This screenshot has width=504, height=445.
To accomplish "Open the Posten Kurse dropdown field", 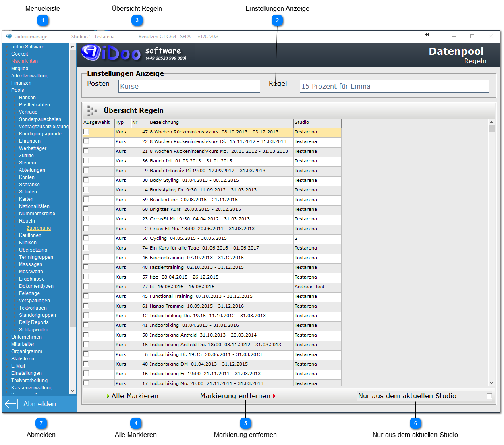I will pyautogui.click(x=189, y=86).
